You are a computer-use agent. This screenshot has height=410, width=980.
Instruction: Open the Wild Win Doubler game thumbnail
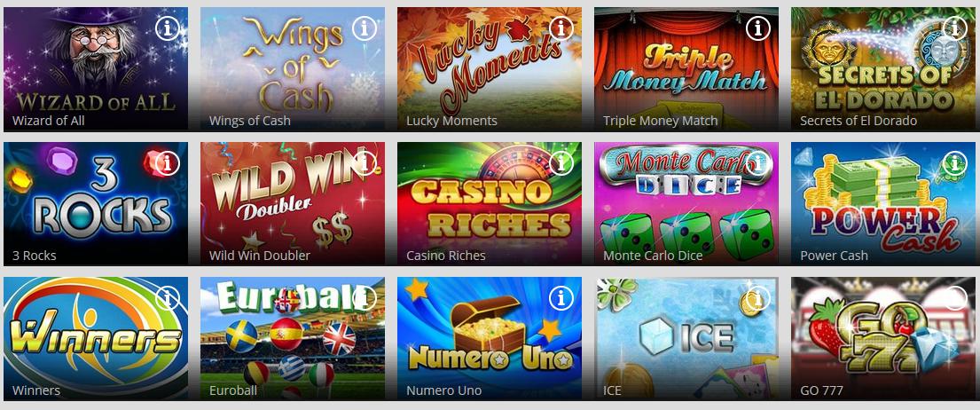(293, 204)
